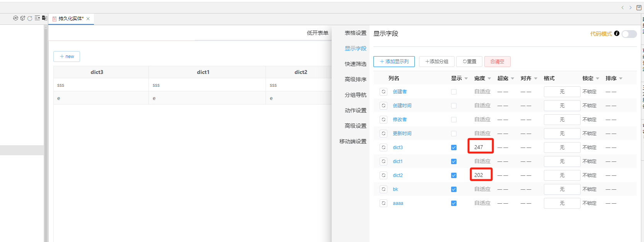Click the red 清空 button
Image resolution: width=644 pixels, height=242 pixels.
pos(497,62)
